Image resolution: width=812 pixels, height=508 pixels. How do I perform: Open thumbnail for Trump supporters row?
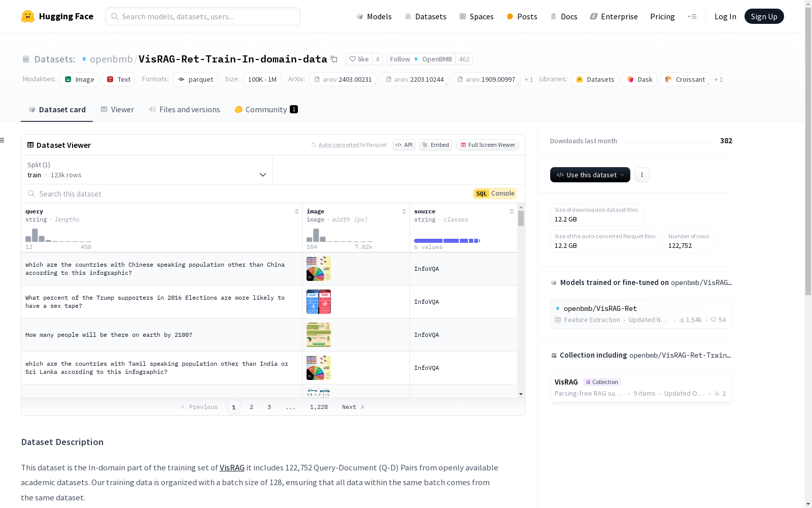pos(319,302)
